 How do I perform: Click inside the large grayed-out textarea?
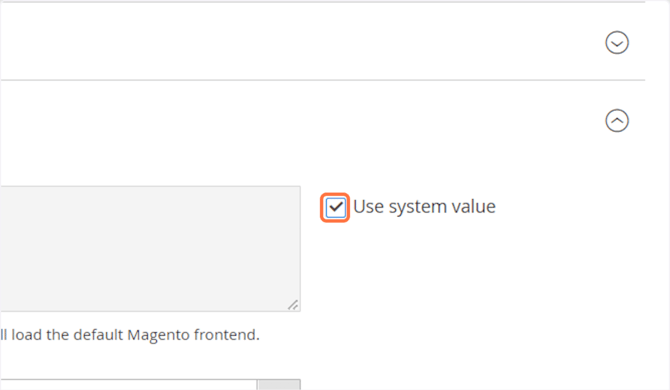click(x=150, y=249)
